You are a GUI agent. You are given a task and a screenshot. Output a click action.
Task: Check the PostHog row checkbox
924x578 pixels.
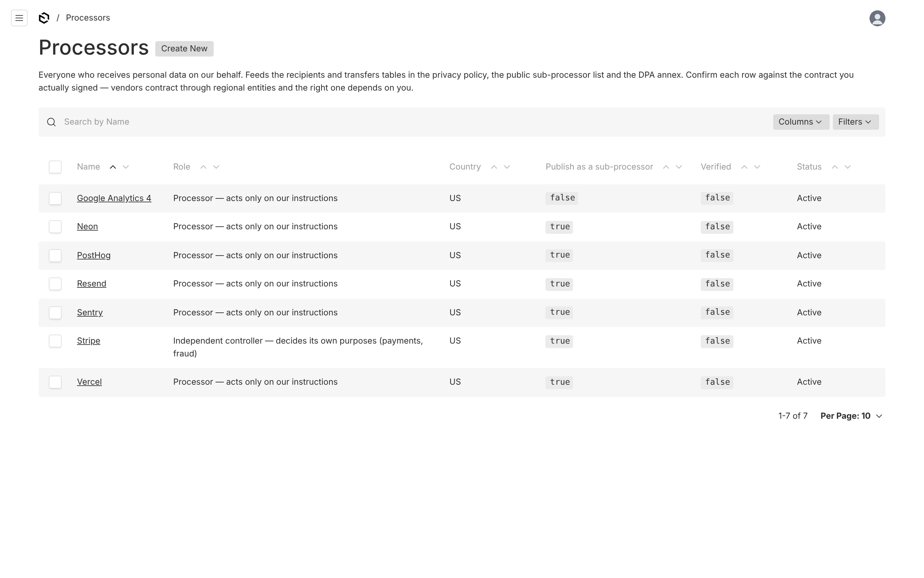(55, 255)
